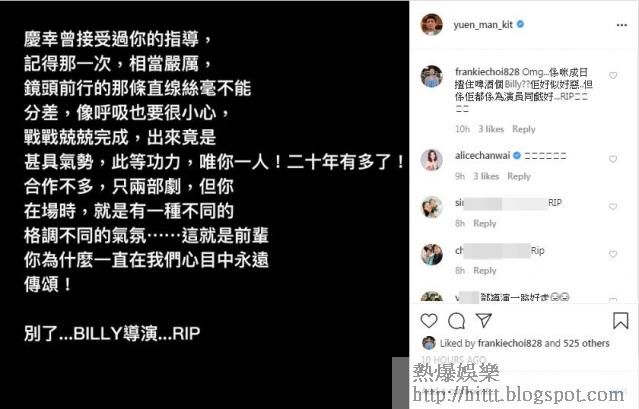Open yuen_man_kit profile avatar
639x409 pixels.
pyautogui.click(x=431, y=24)
